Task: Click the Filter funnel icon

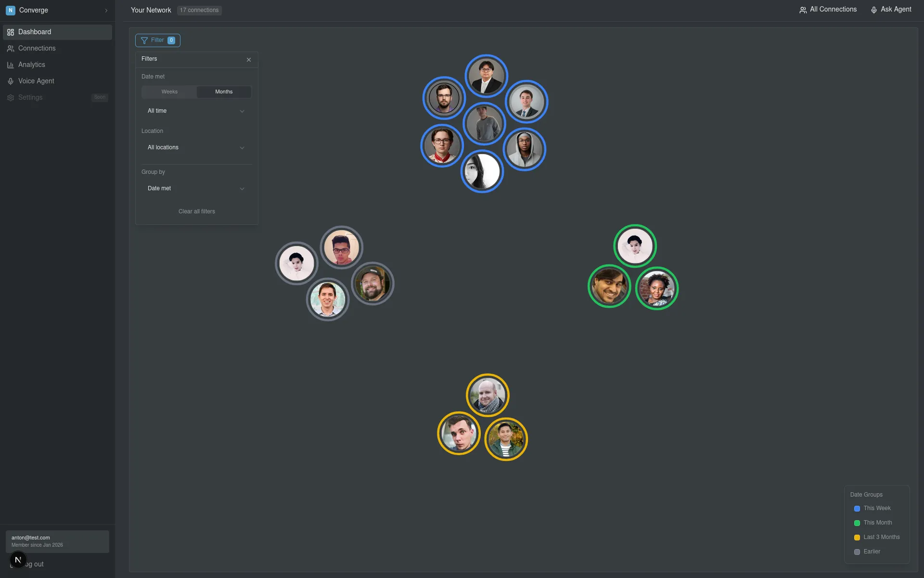Action: [144, 40]
